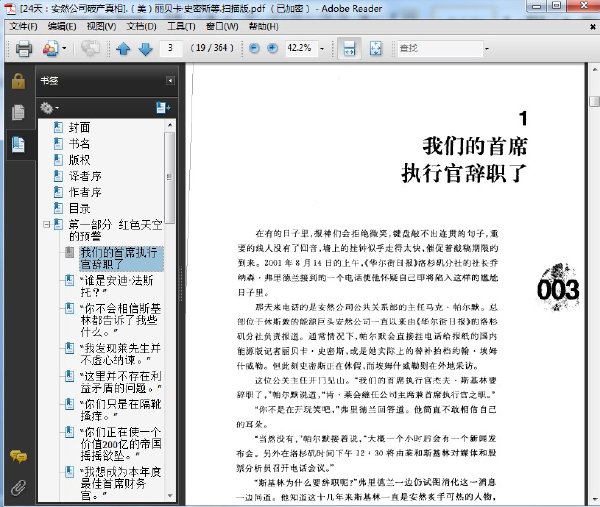Open the 文件(F) menu
This screenshot has width=600, height=507.
pyautogui.click(x=23, y=26)
